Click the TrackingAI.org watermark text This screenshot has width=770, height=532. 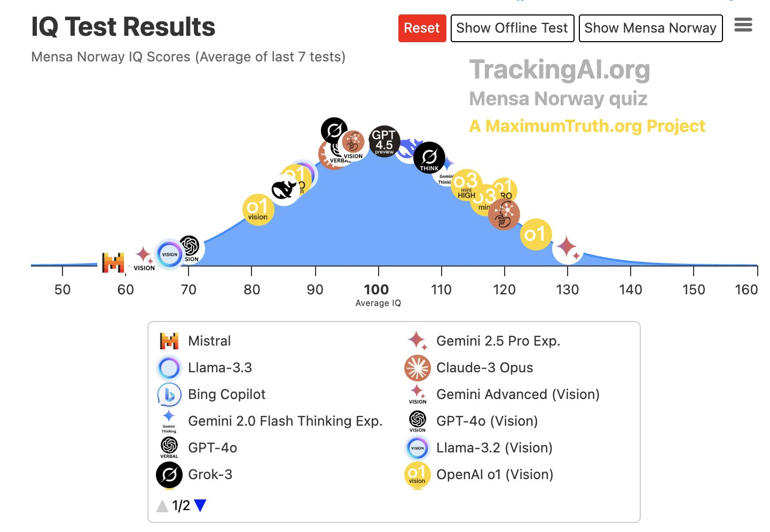pos(560,70)
